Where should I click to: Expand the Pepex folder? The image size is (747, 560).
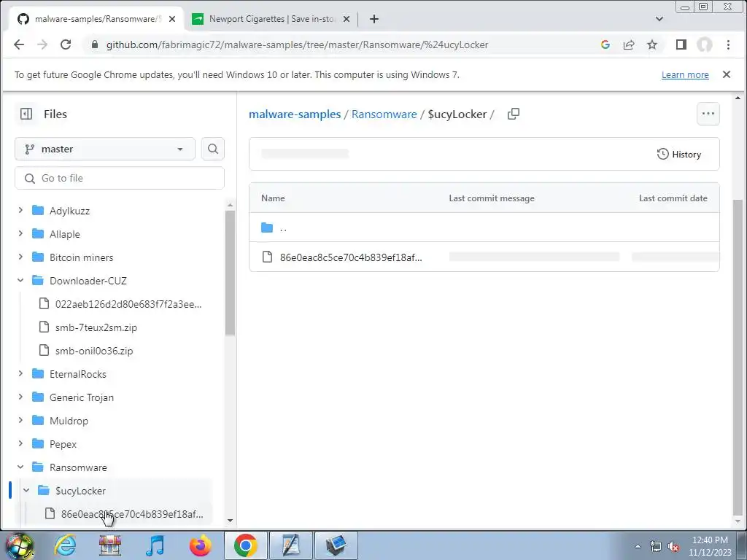[x=20, y=443]
